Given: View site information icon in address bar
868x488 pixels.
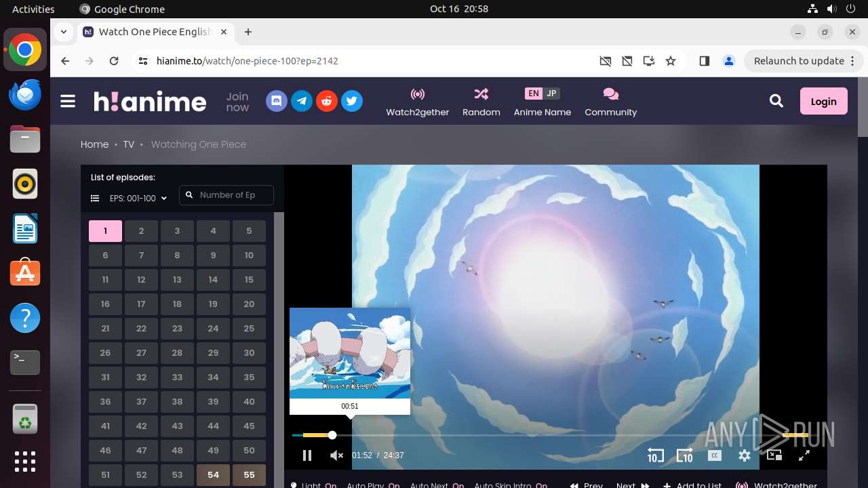Looking at the screenshot, I should tap(142, 61).
